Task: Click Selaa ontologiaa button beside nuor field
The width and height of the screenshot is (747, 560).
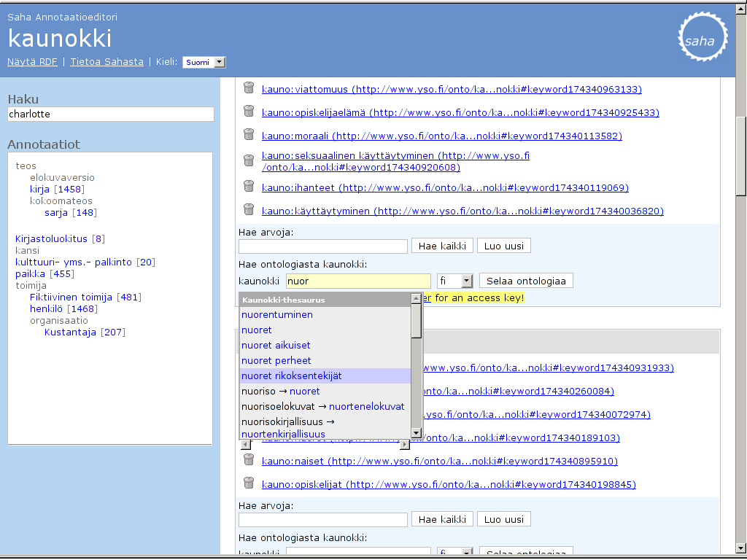Action: pyautogui.click(x=526, y=281)
